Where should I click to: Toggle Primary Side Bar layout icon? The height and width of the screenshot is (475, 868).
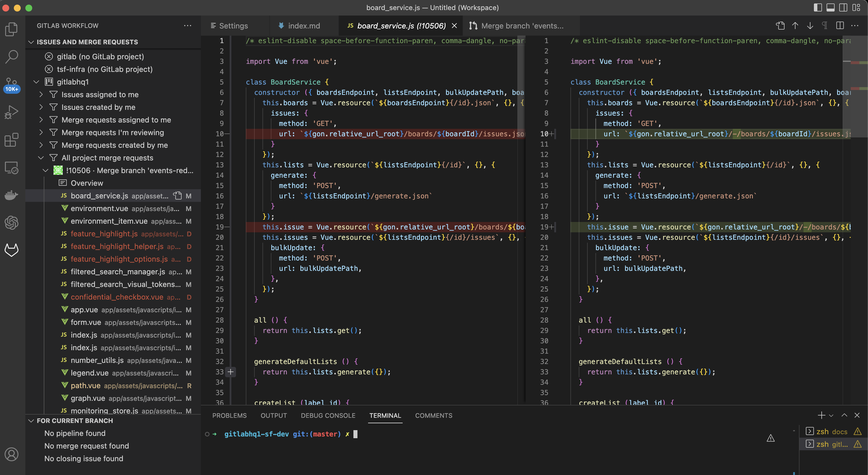(818, 7)
